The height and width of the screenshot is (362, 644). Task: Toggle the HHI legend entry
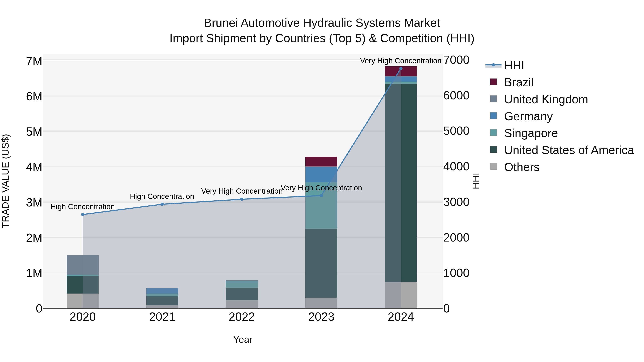[504, 65]
